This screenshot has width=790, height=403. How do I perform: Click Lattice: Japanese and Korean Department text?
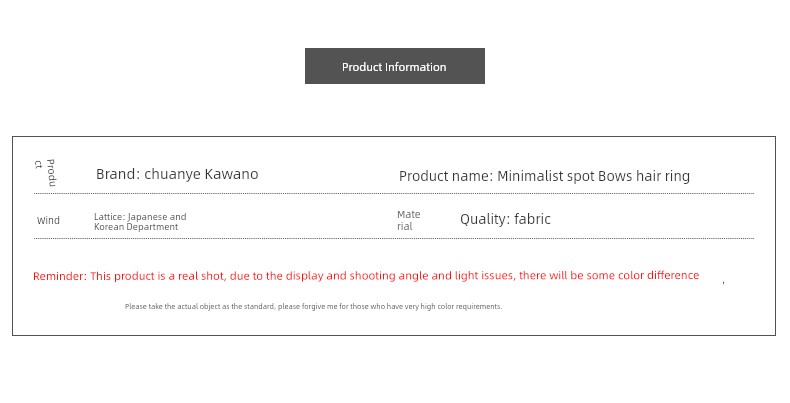click(140, 222)
